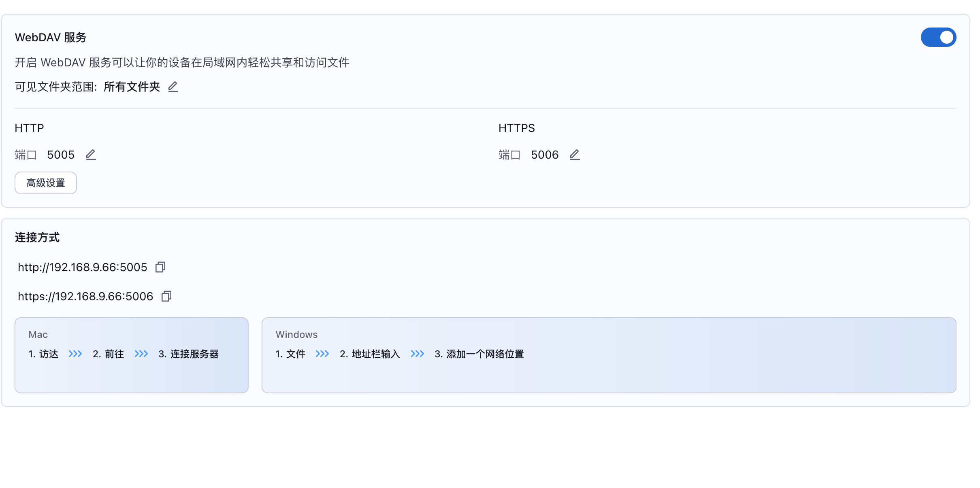This screenshot has width=980, height=488.
Task: Copy the https://192.168.9.66:5006 address
Action: tap(166, 296)
